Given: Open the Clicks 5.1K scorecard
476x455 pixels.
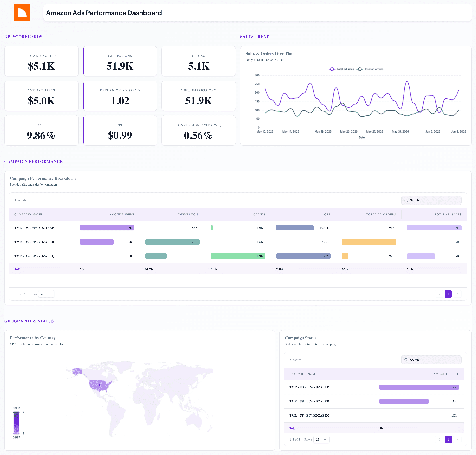Looking at the screenshot, I should coord(199,61).
